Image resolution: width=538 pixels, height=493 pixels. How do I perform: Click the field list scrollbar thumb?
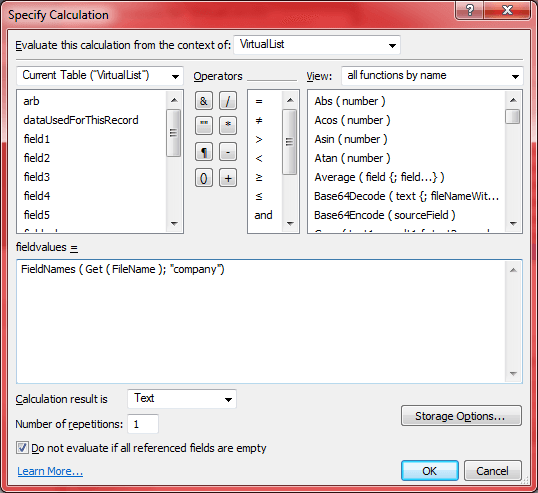[174, 133]
